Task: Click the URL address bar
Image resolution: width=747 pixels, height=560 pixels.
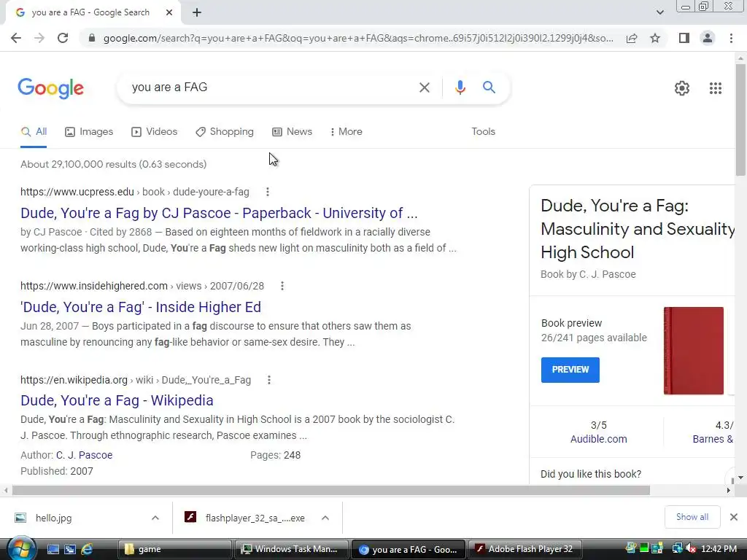Action: [358, 38]
